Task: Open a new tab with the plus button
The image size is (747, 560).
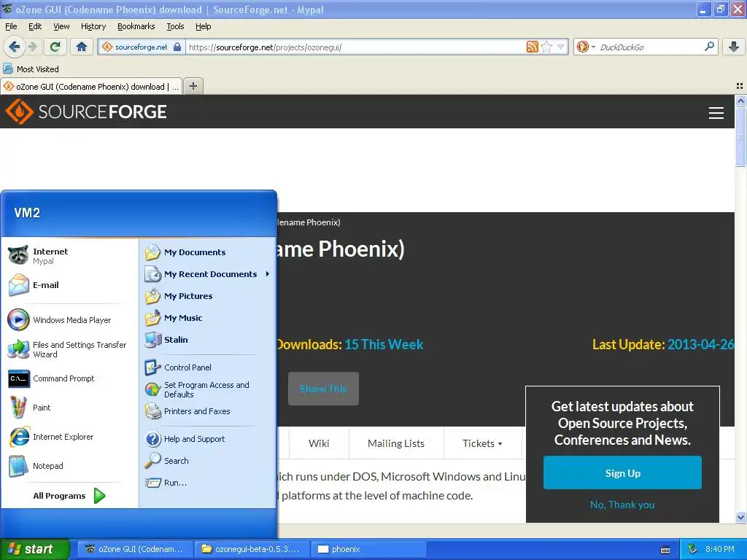Action: coord(193,86)
